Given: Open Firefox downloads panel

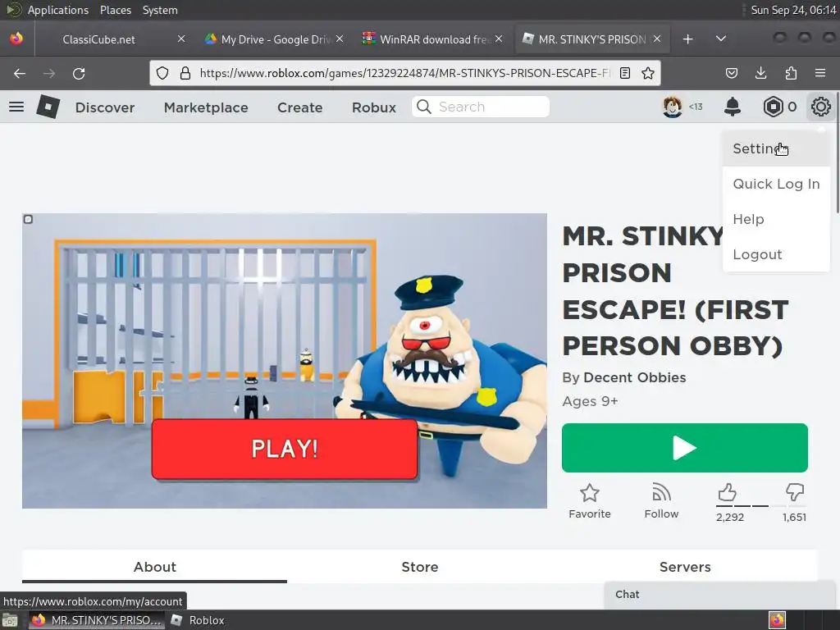Looking at the screenshot, I should click(x=760, y=73).
